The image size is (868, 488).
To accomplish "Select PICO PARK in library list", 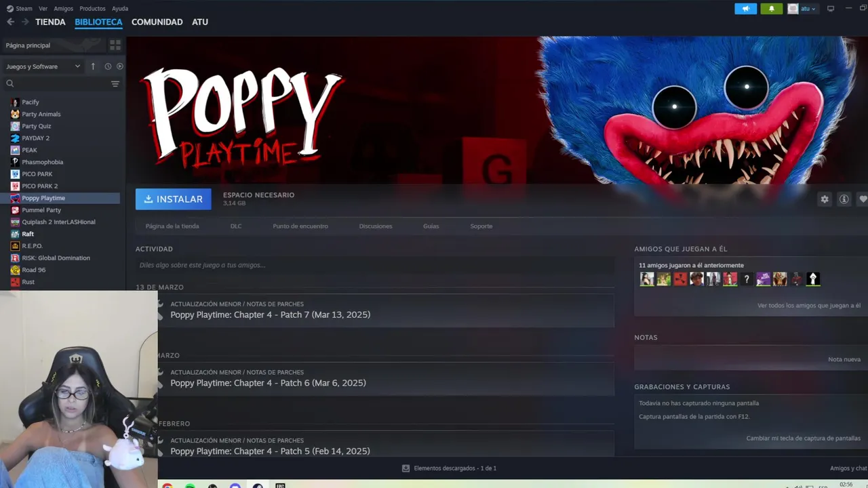I will [37, 174].
